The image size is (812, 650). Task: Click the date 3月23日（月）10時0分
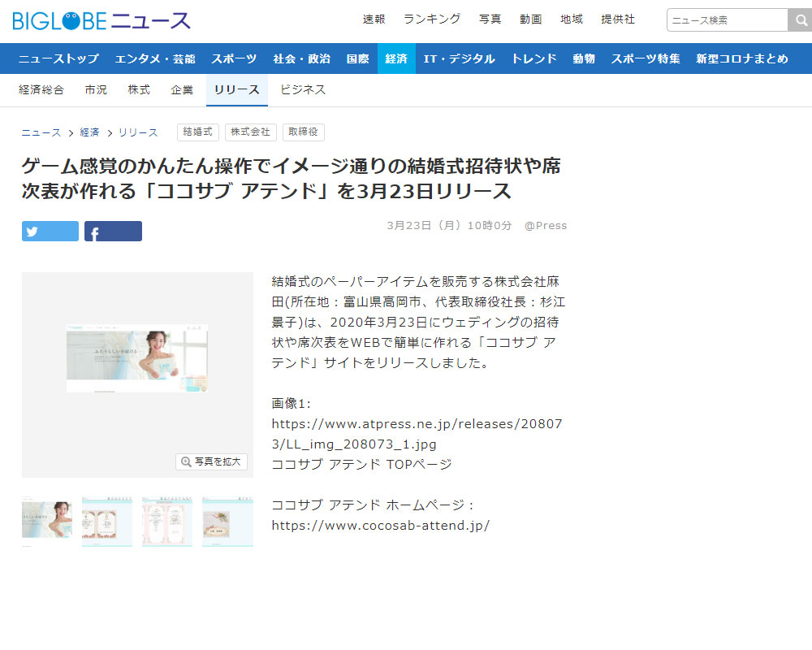449,226
